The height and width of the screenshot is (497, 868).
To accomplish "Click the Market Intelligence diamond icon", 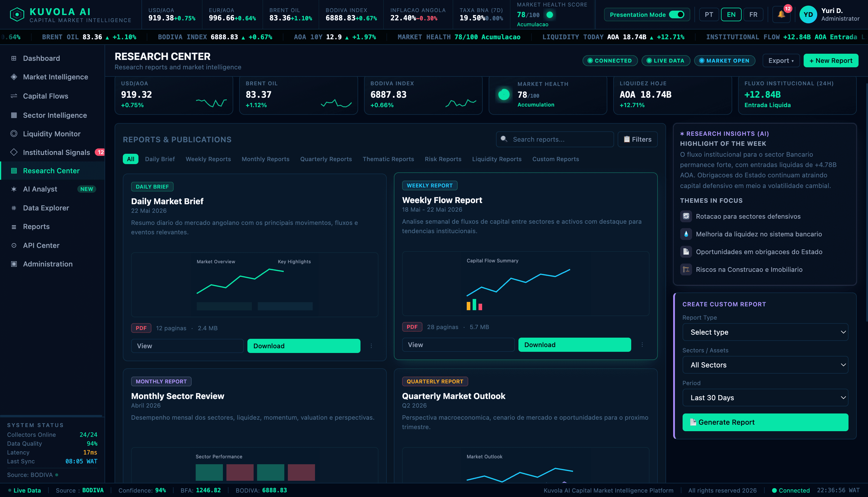I will click(x=14, y=77).
